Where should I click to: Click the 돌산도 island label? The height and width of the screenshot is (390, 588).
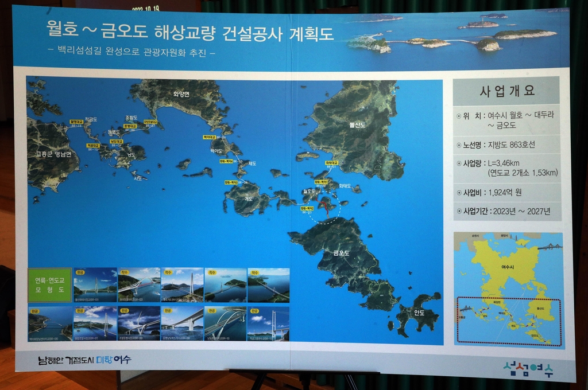tap(357, 124)
